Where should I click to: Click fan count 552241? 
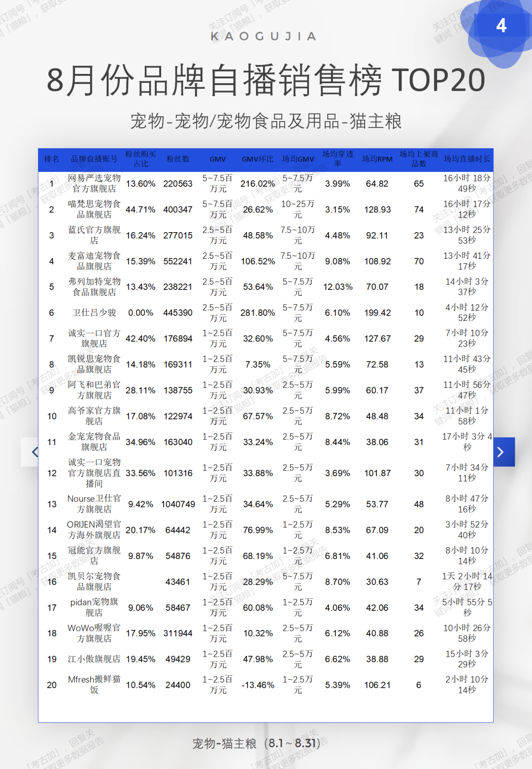[178, 261]
